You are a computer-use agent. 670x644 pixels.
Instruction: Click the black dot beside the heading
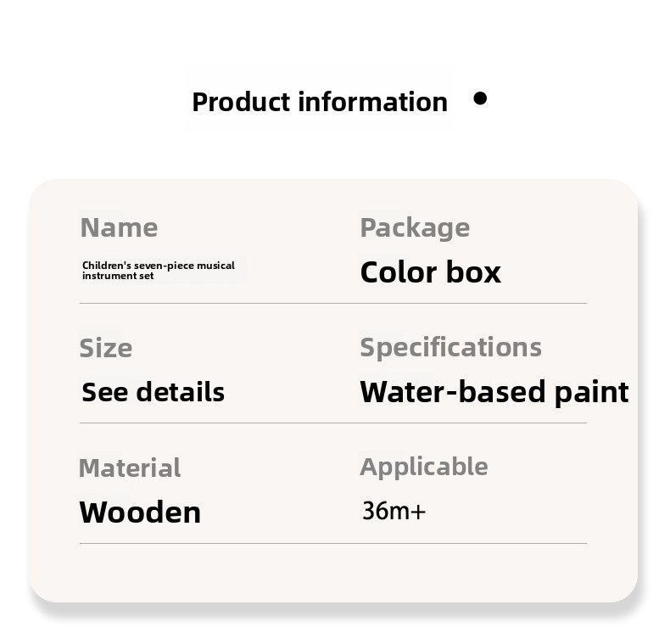point(480,98)
